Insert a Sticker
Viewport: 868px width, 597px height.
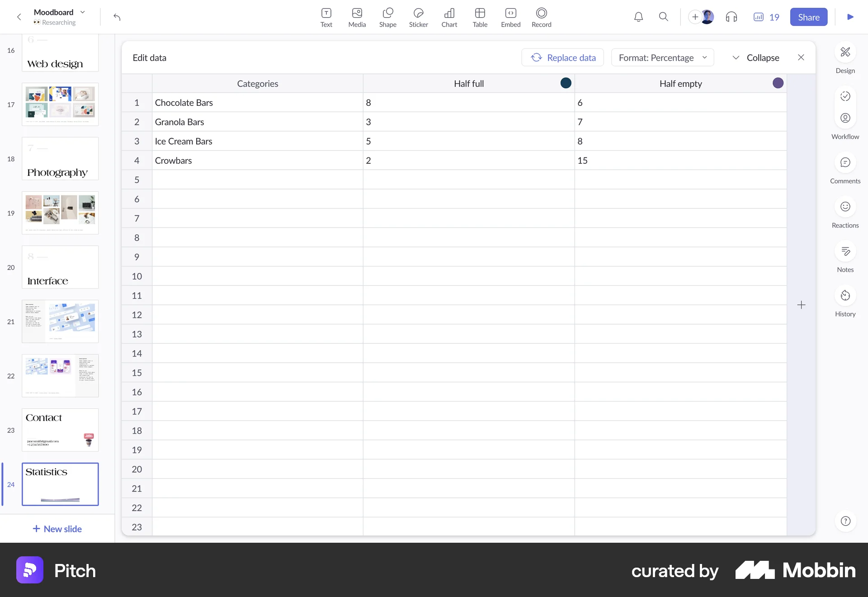tap(418, 17)
